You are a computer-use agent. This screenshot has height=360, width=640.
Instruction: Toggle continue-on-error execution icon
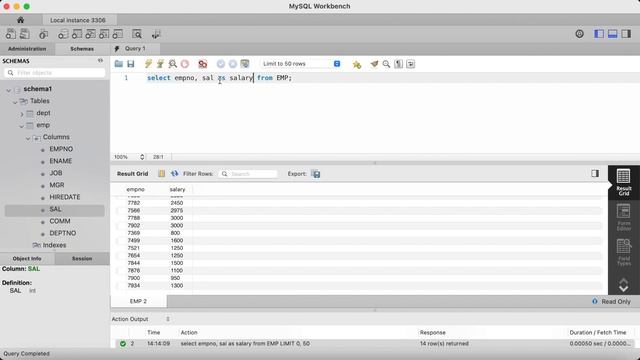202,64
